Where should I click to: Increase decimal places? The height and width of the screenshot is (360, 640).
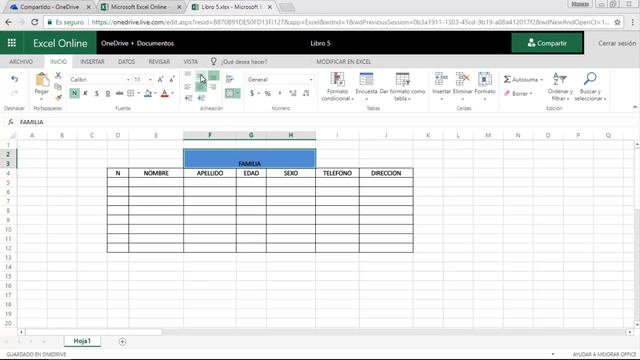tap(293, 93)
